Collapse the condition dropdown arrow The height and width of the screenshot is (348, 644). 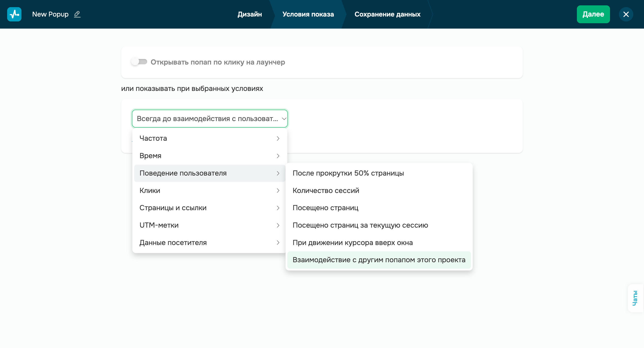284,119
